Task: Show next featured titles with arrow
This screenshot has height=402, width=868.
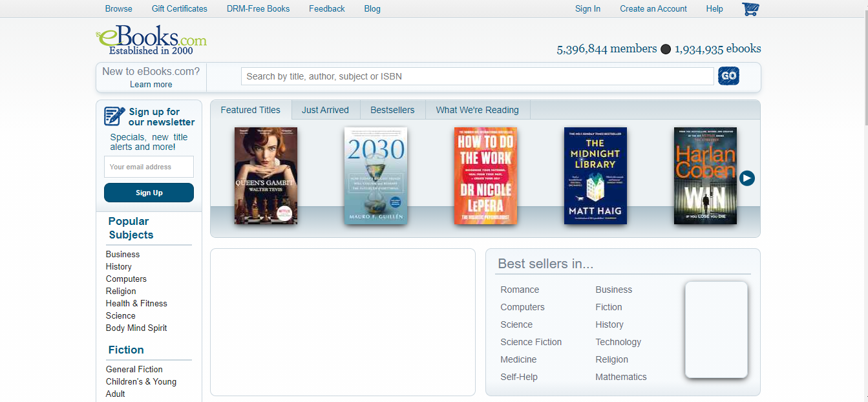Action: click(747, 178)
